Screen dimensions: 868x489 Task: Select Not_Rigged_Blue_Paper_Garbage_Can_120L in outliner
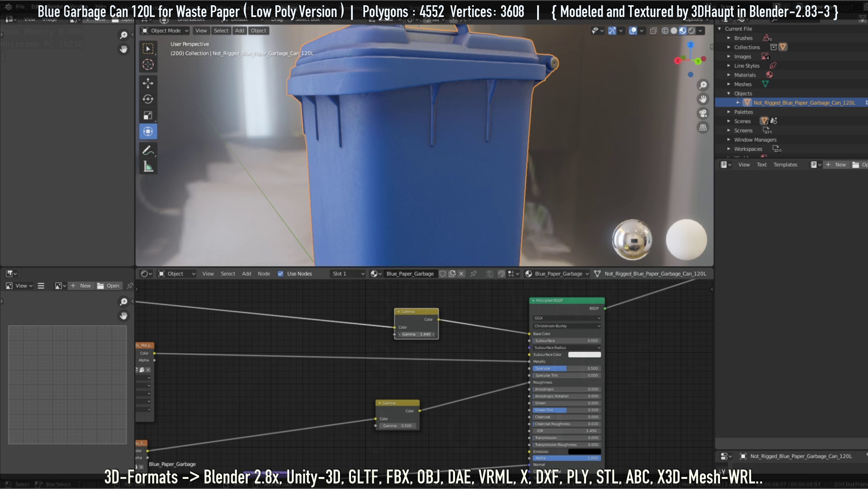click(804, 102)
